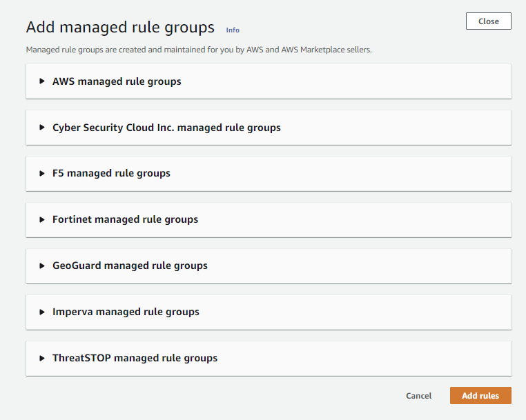Image resolution: width=526 pixels, height=420 pixels.
Task: Click the 'Imperva managed rule groups' text
Action: tap(126, 312)
